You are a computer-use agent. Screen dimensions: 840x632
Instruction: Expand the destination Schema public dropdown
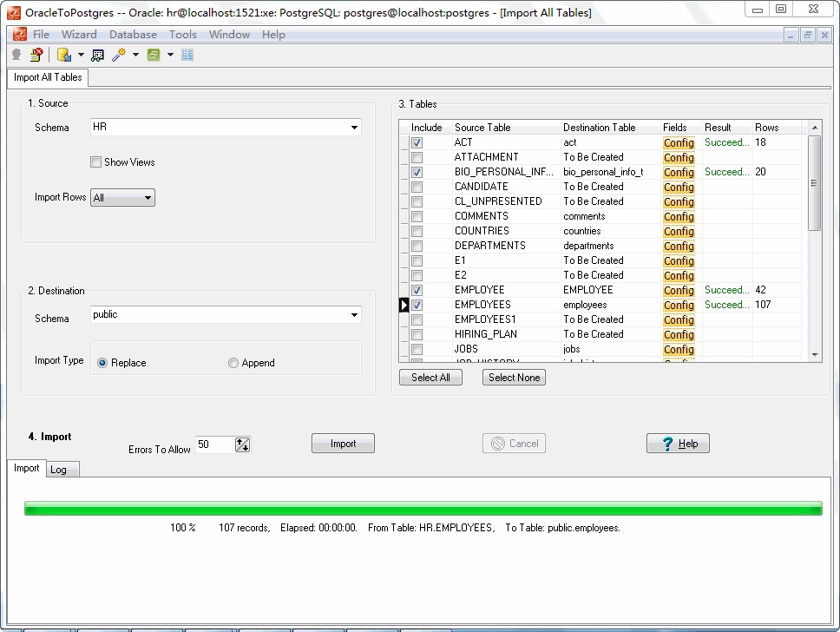pyautogui.click(x=354, y=314)
